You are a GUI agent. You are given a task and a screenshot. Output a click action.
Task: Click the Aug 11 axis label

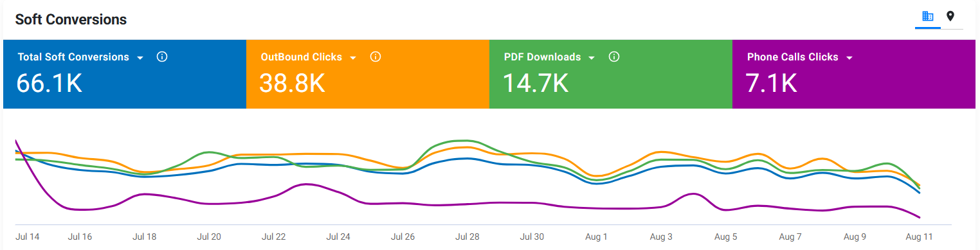point(920,237)
